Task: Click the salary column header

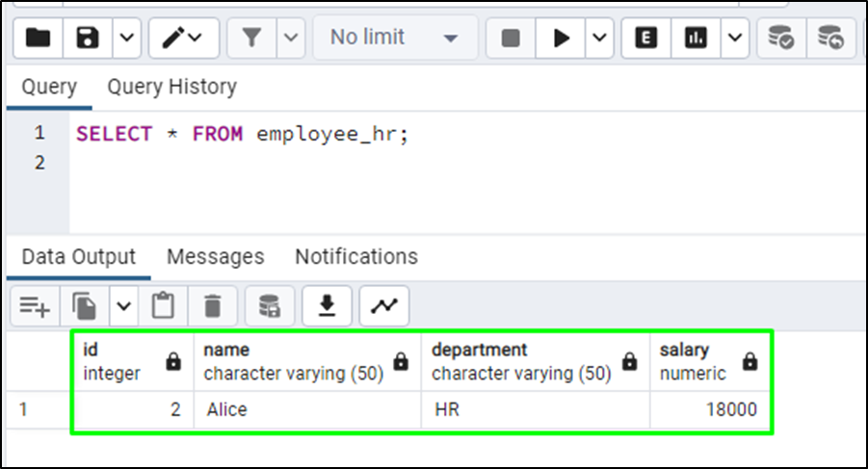Action: pos(710,362)
